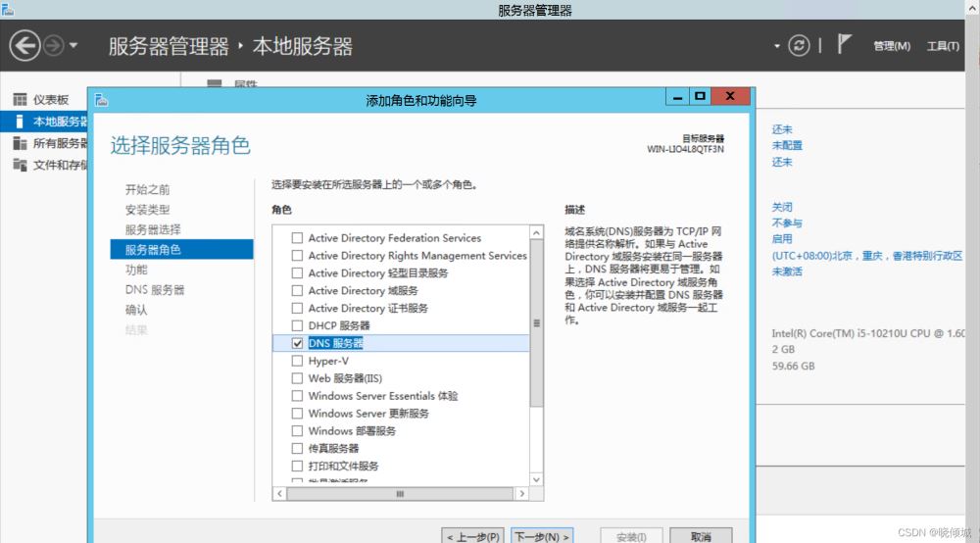Click the roles list horizontal scrollbar thumb
980x543 pixels.
click(x=400, y=494)
